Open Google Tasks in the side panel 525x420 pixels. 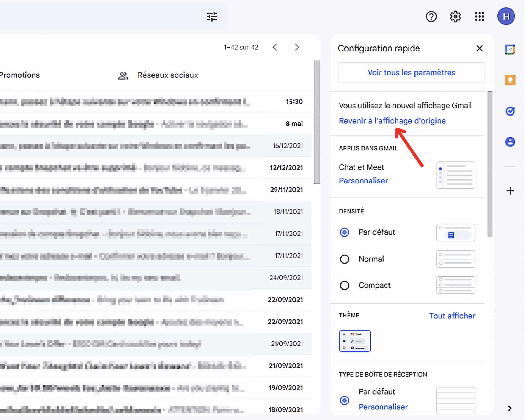[x=510, y=111]
